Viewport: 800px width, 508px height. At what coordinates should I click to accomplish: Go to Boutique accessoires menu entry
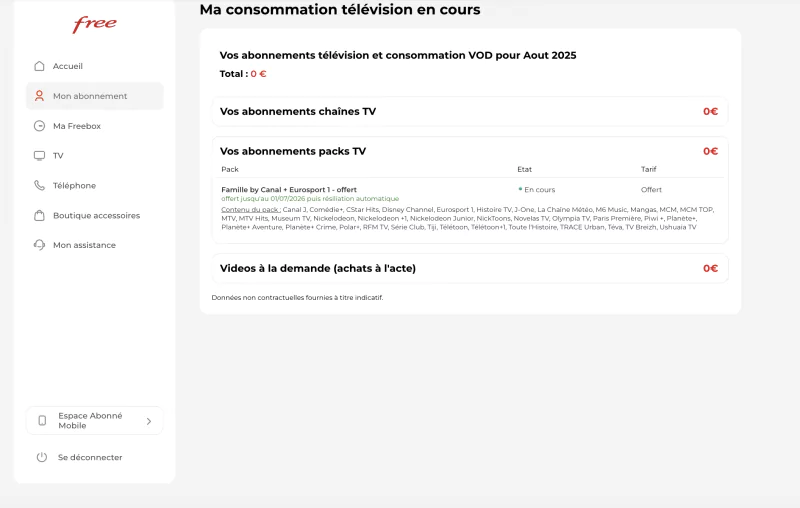(x=95, y=215)
